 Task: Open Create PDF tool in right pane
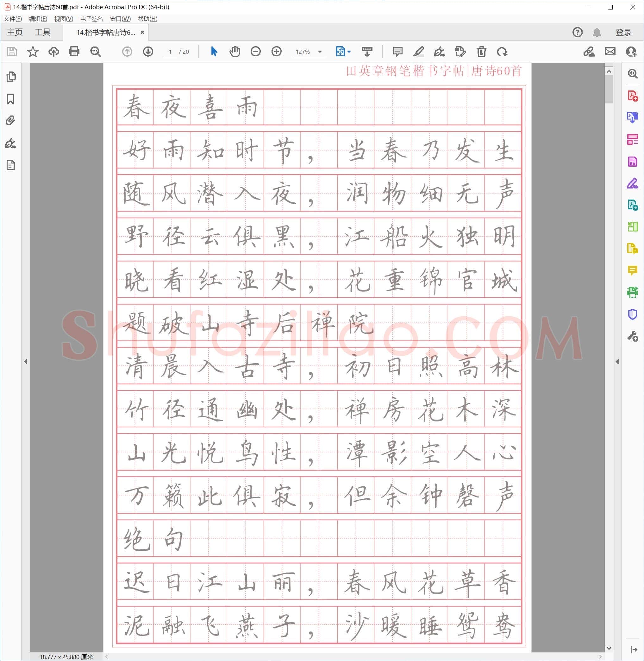[x=633, y=96]
